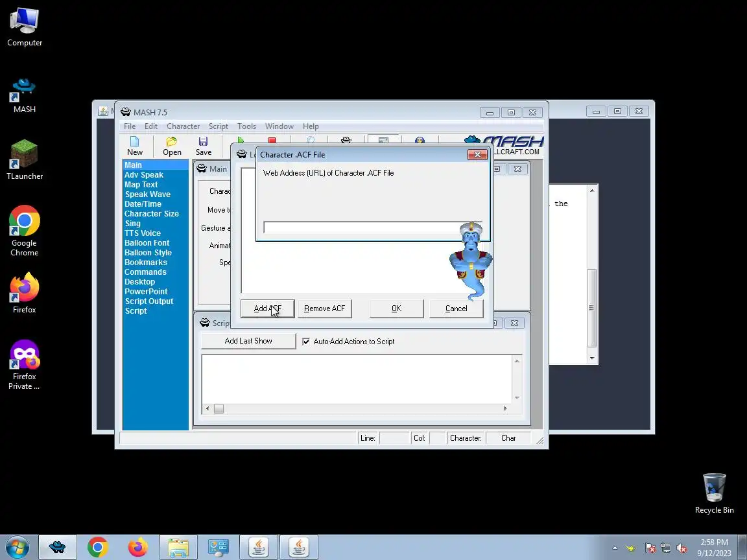Select the Firefox Private desktop shortcut
Image resolution: width=747 pixels, height=560 pixels.
tap(24, 365)
